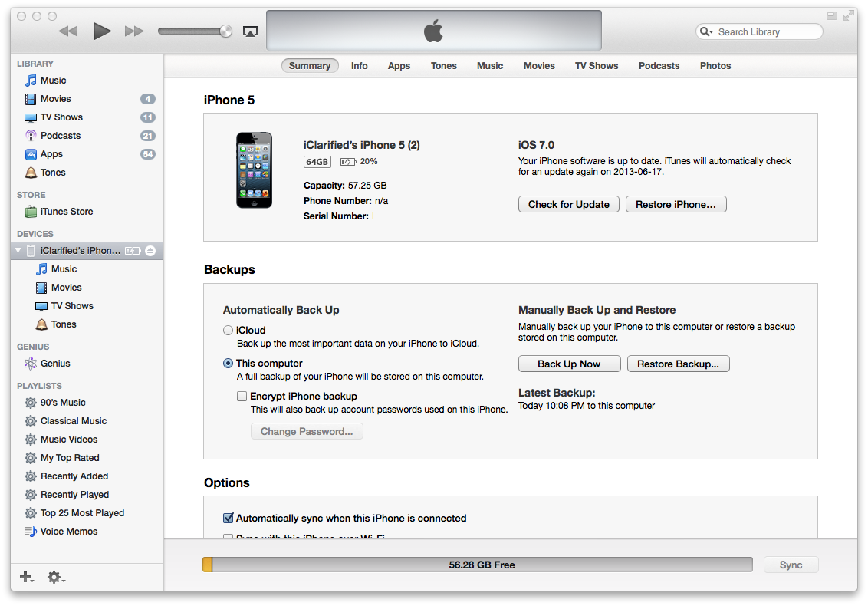Start playback with the Play button
Image resolution: width=868 pixels, height=606 pixels.
[x=103, y=31]
